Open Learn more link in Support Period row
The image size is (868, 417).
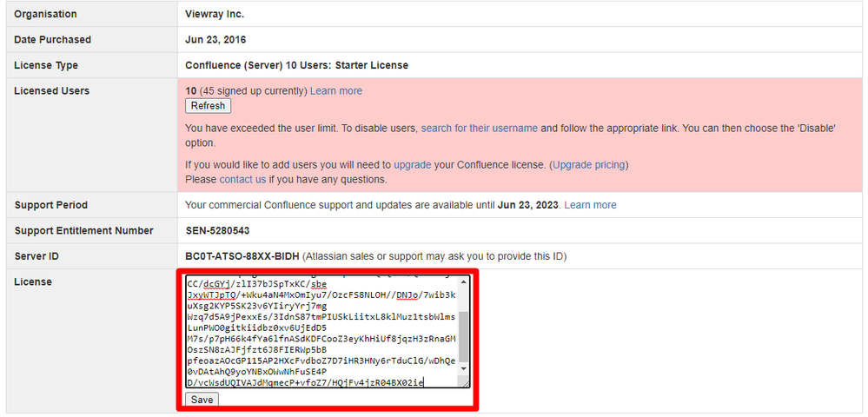pos(590,205)
